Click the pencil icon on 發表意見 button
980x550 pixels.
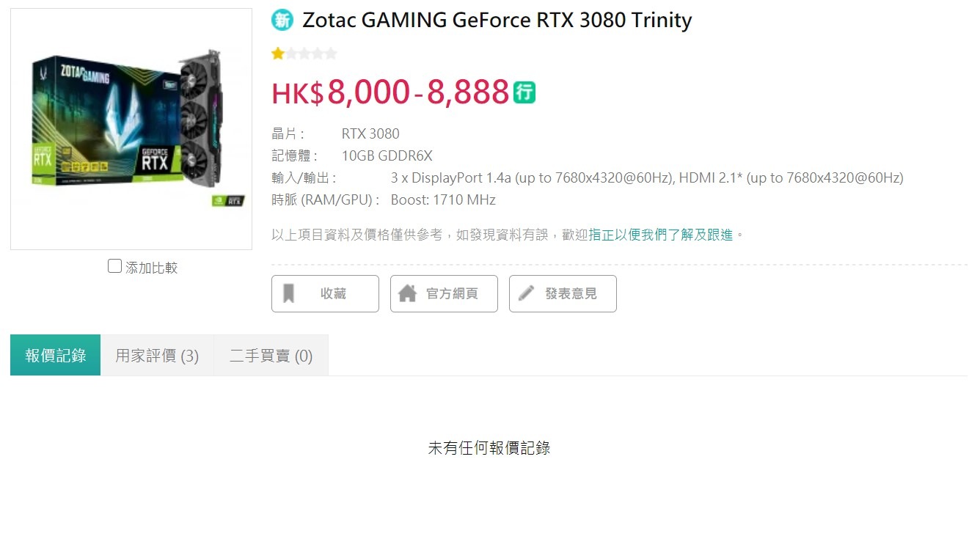coord(526,293)
